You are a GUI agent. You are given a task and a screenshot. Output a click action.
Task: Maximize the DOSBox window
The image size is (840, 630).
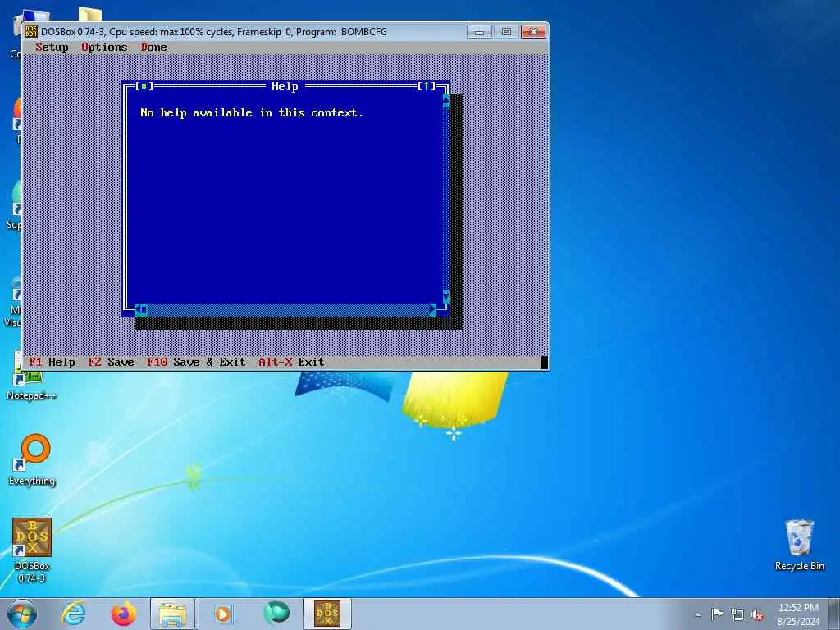click(506, 32)
